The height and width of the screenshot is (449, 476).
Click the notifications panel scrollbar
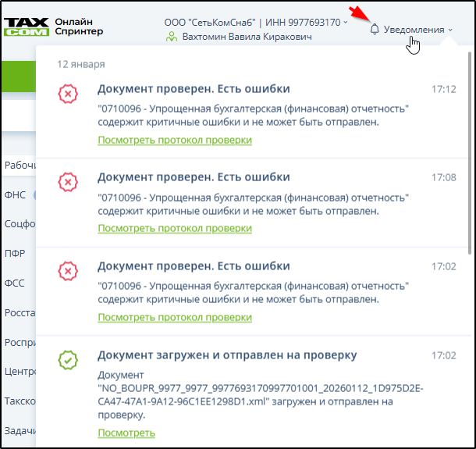point(469,156)
